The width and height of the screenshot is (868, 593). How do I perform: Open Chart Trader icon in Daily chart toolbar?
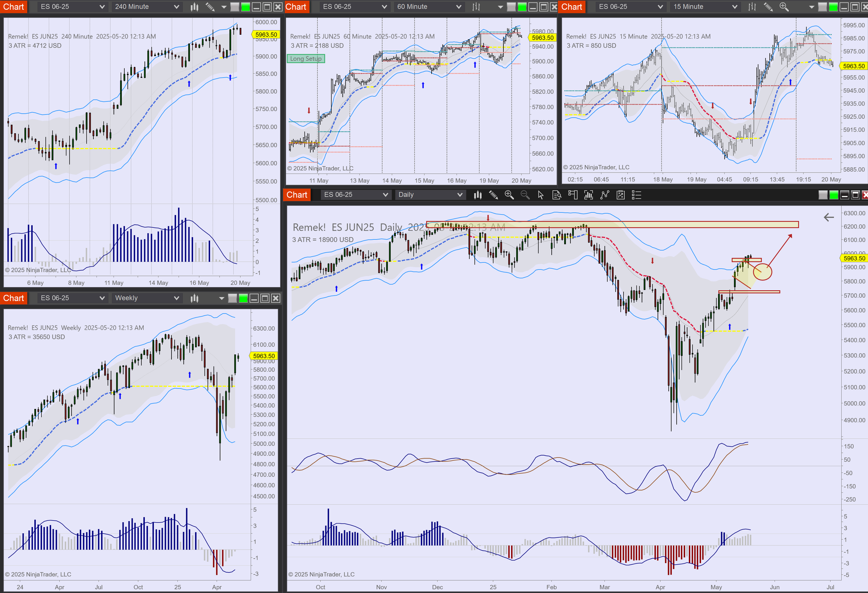pos(573,194)
